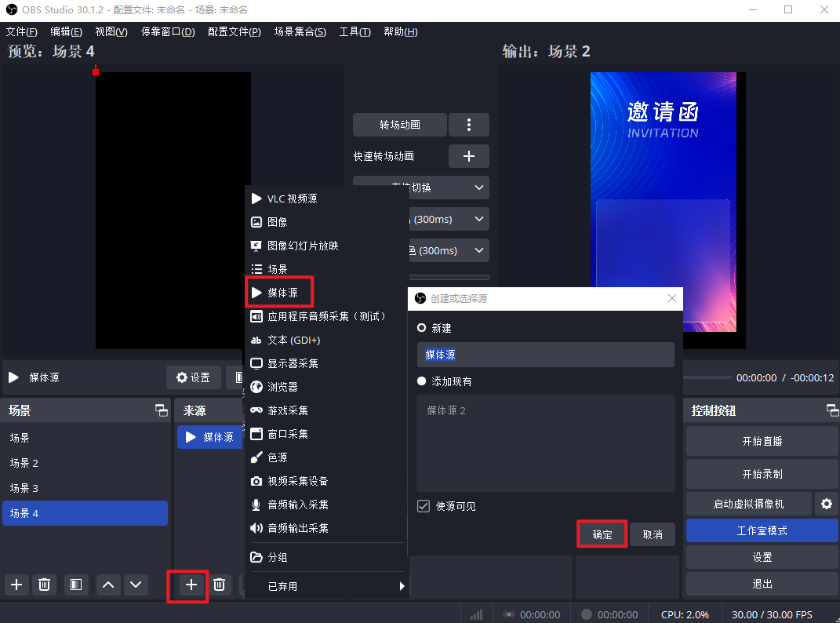840x623 pixels.
Task: Click the 开始录制 button
Action: tap(762, 474)
